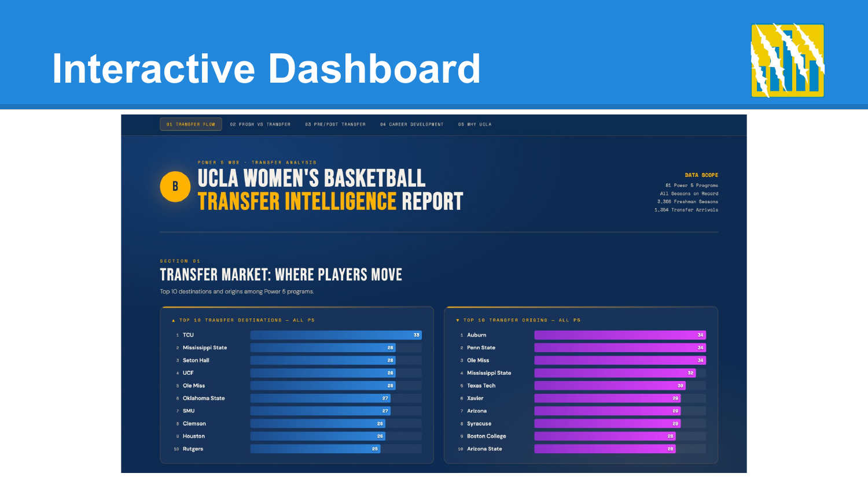Click the yellow circular B badge
Image resolution: width=868 pixels, height=488 pixels.
pos(175,186)
